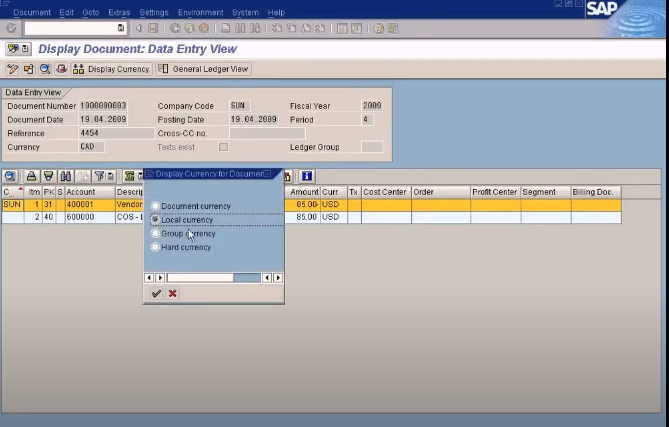Click account cell 400001
This screenshot has height=427, width=669.
coord(90,204)
